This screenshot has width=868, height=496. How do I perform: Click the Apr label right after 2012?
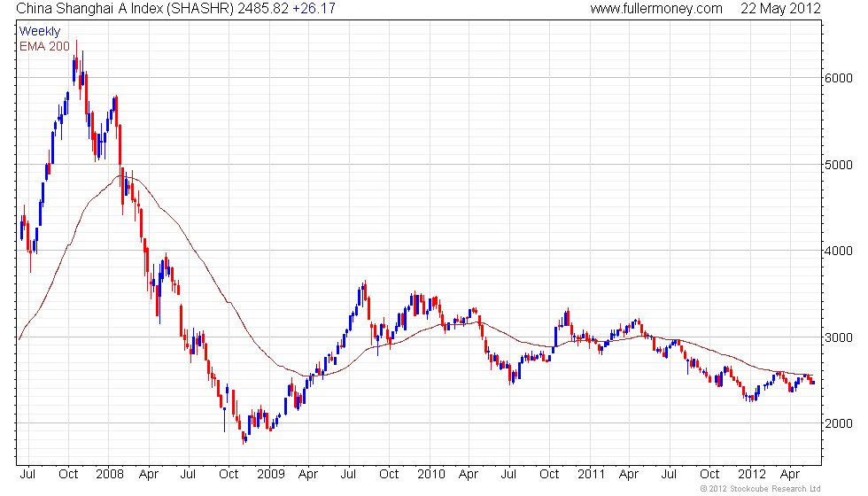pos(789,475)
